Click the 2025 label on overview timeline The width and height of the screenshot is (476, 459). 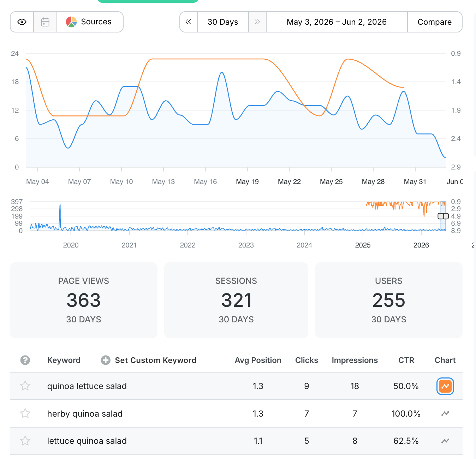[363, 245]
